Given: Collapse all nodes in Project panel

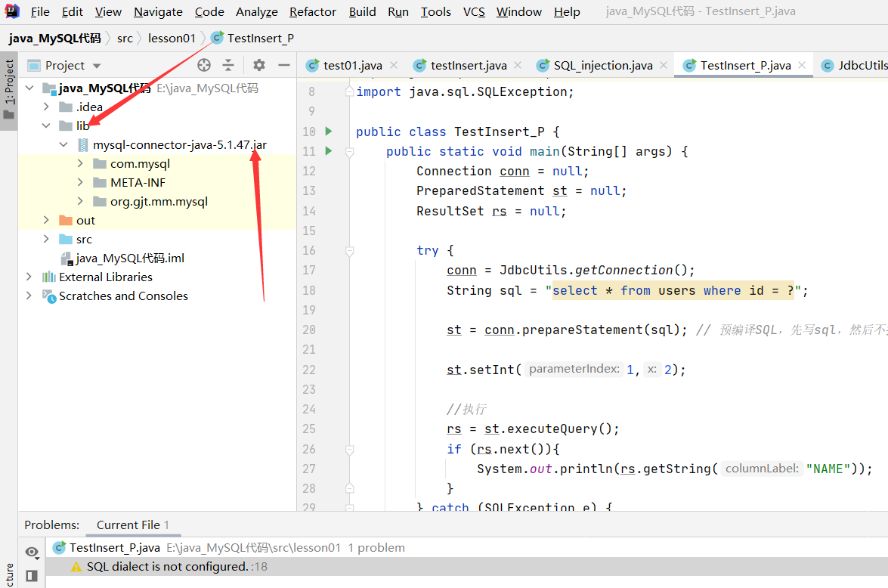Looking at the screenshot, I should coord(228,65).
